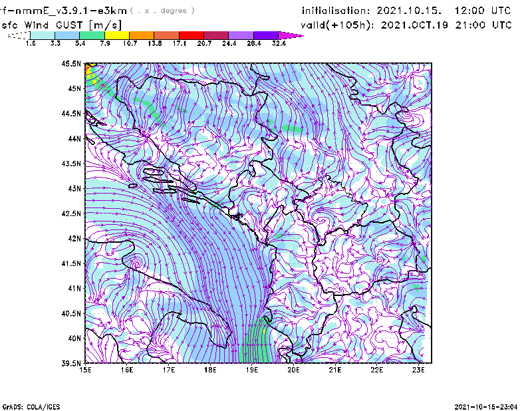Click the red 17.1–20.7 legend swatch
Screen dimensions: 532x411
(x=192, y=35)
